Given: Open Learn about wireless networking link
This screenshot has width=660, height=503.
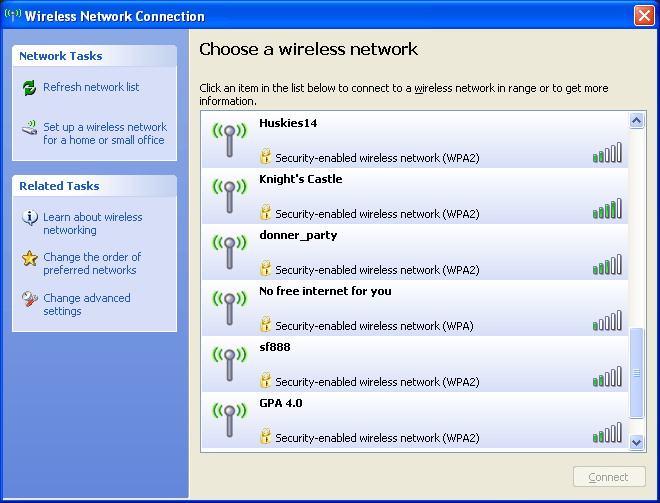Looking at the screenshot, I should pos(93,224).
